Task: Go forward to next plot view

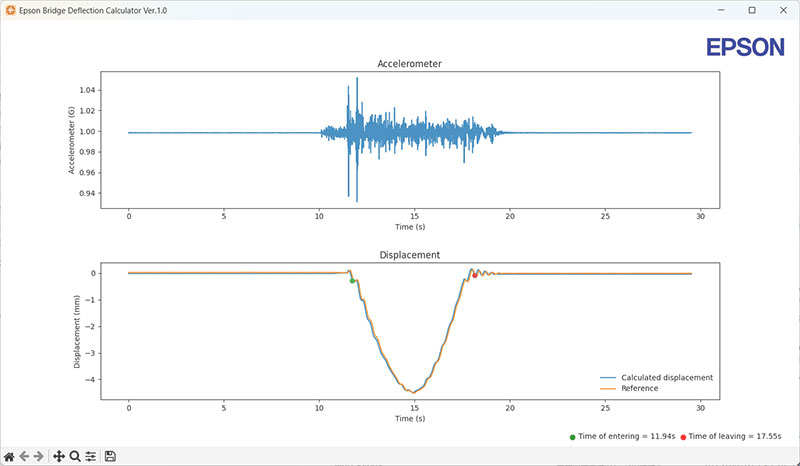Action: tap(39, 456)
